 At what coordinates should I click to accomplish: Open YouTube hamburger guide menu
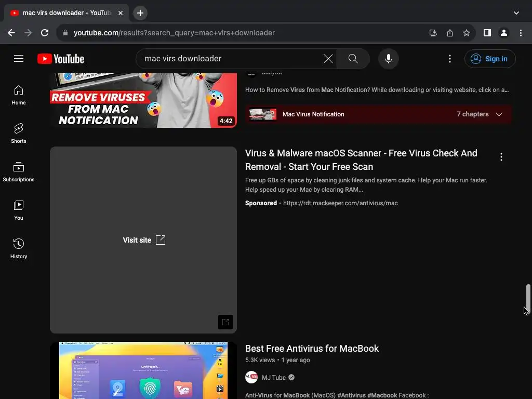pos(19,59)
